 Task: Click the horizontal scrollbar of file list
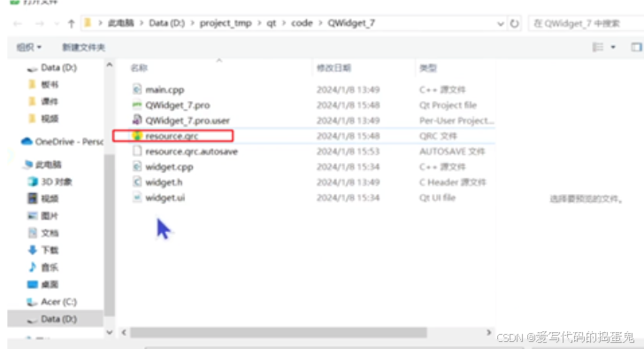pyautogui.click(x=279, y=332)
